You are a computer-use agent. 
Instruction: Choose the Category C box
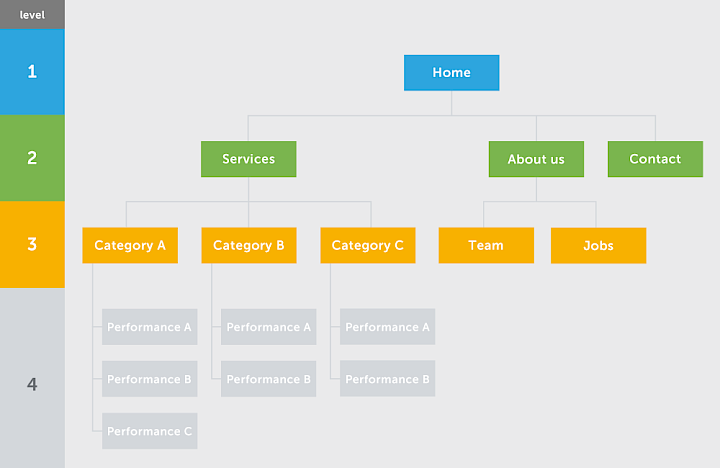(368, 245)
